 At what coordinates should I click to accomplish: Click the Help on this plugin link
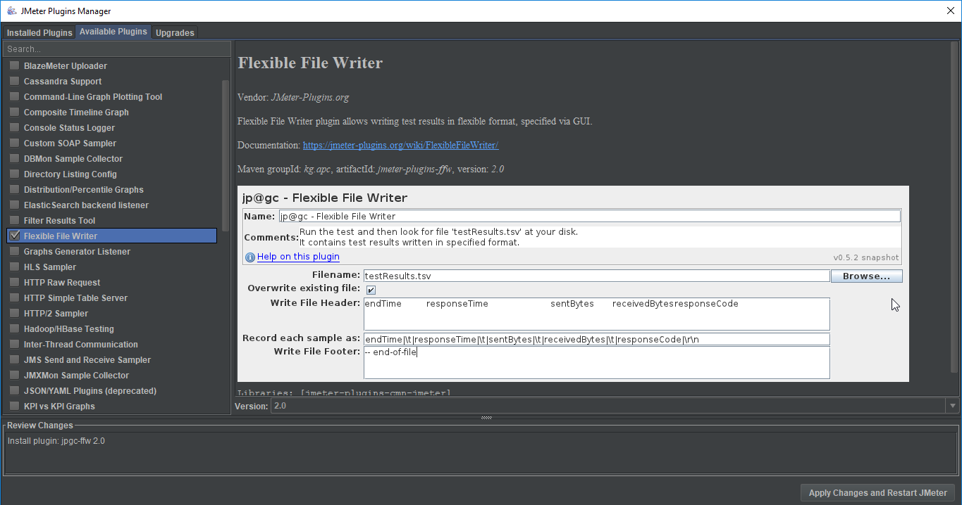[298, 257]
